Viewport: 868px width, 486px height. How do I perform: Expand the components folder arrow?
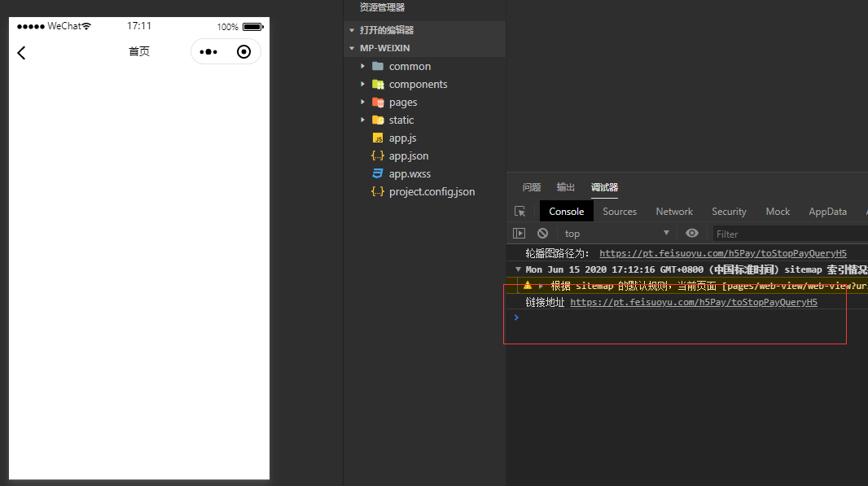[x=362, y=84]
